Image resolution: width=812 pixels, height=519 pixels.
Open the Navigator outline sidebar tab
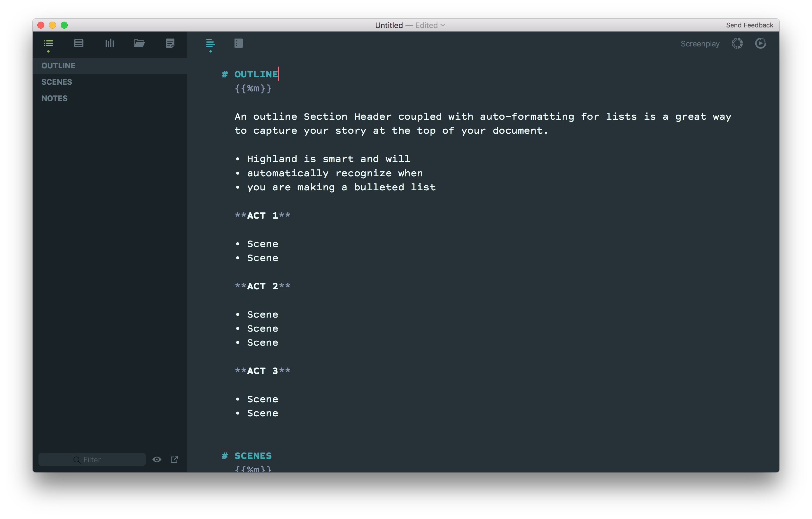coord(48,43)
